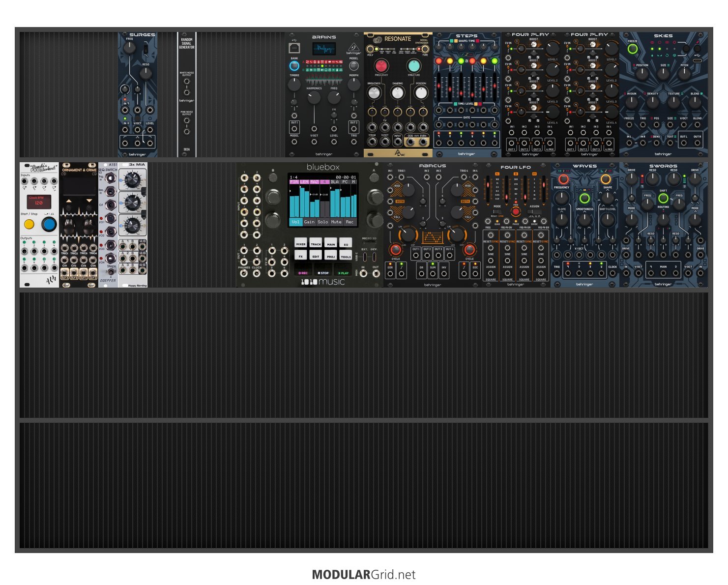Click the TOOLS button on bluebox
Image resolution: width=728 pixels, height=585 pixels.
coord(346,256)
